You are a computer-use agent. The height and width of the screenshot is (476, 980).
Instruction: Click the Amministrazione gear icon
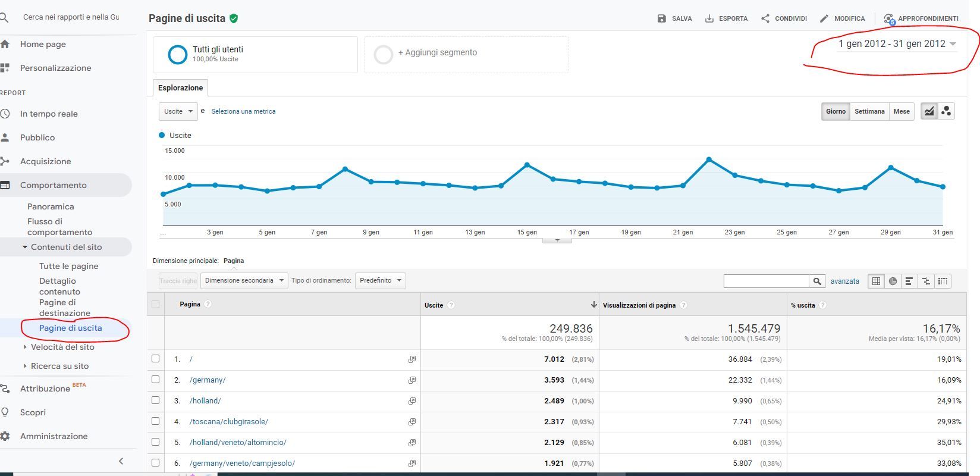[x=5, y=436]
